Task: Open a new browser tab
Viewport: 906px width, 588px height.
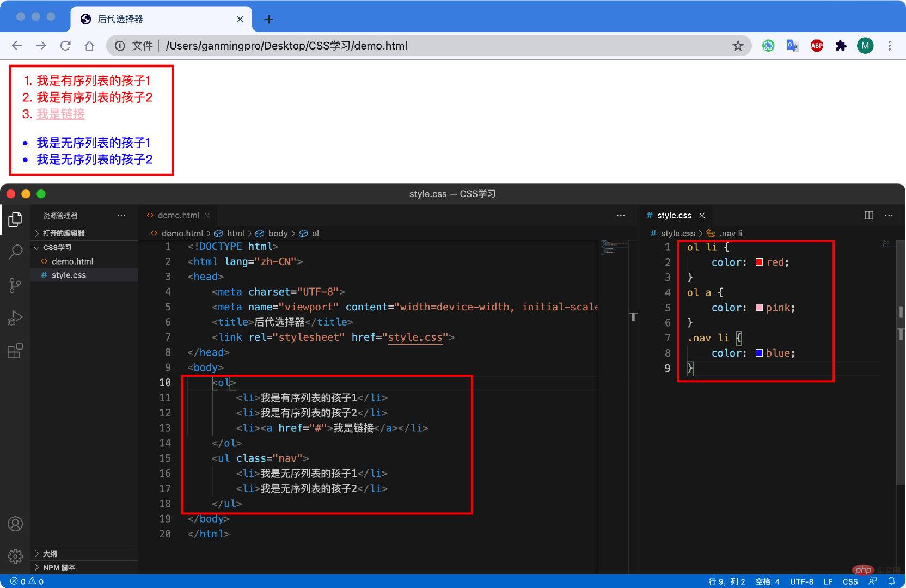Action: pyautogui.click(x=268, y=20)
